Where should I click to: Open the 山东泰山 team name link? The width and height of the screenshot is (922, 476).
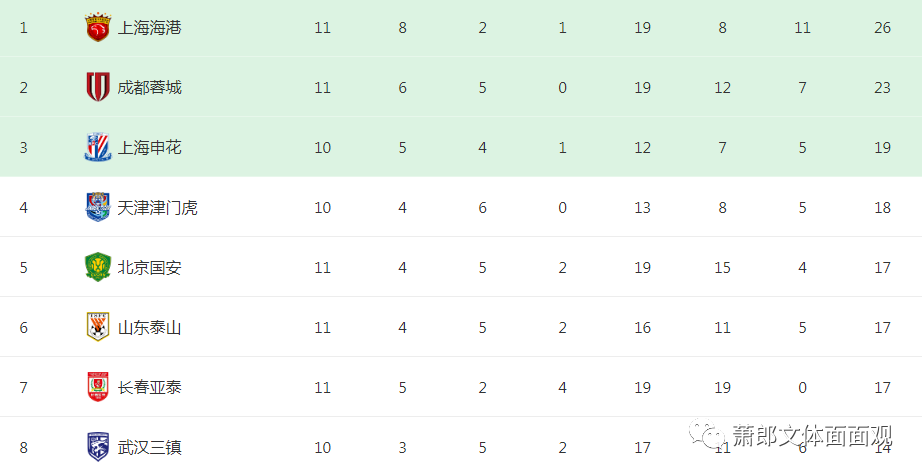[x=149, y=327]
